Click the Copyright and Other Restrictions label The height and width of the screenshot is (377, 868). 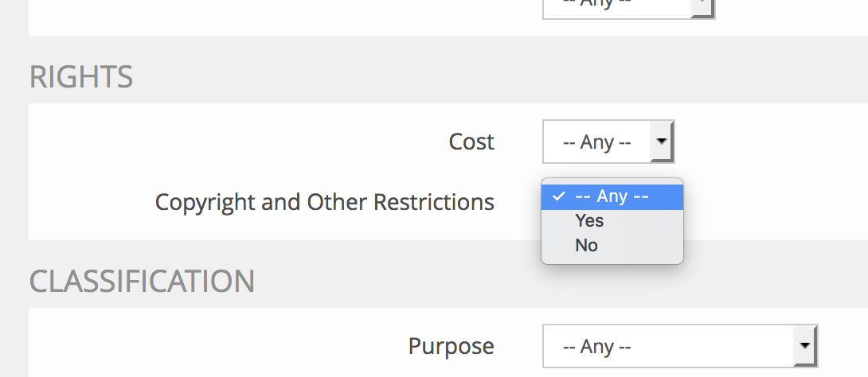[324, 202]
